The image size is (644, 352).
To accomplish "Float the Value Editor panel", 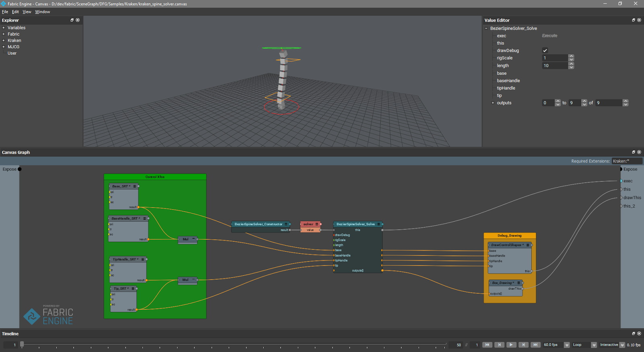I will pyautogui.click(x=633, y=20).
